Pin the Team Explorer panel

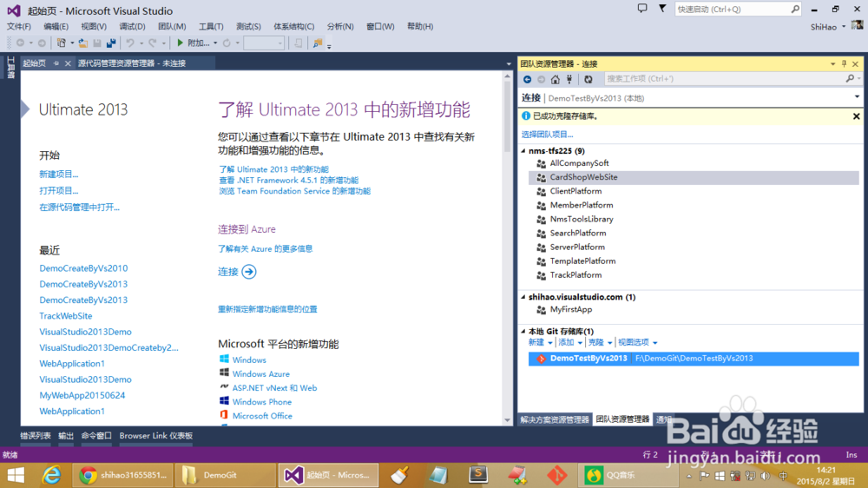845,63
